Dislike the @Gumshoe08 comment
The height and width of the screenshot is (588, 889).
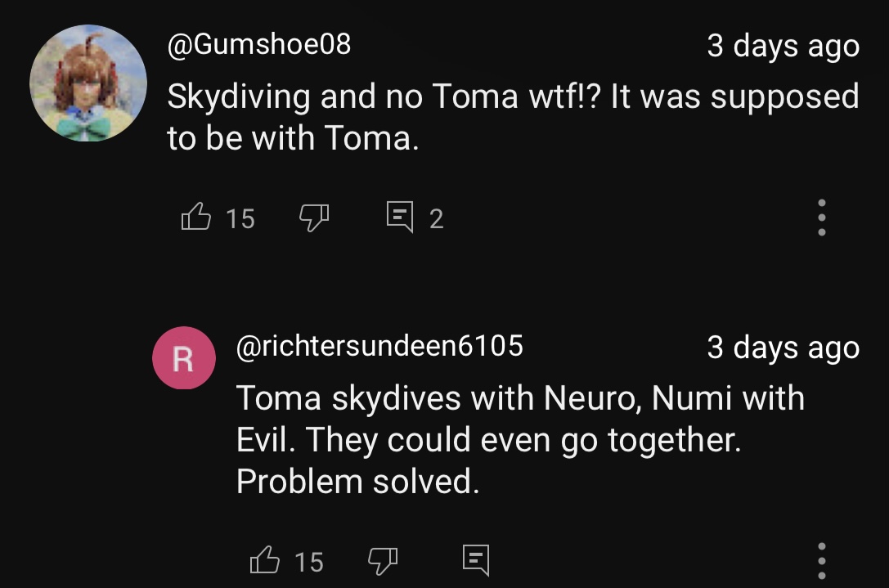click(x=313, y=218)
